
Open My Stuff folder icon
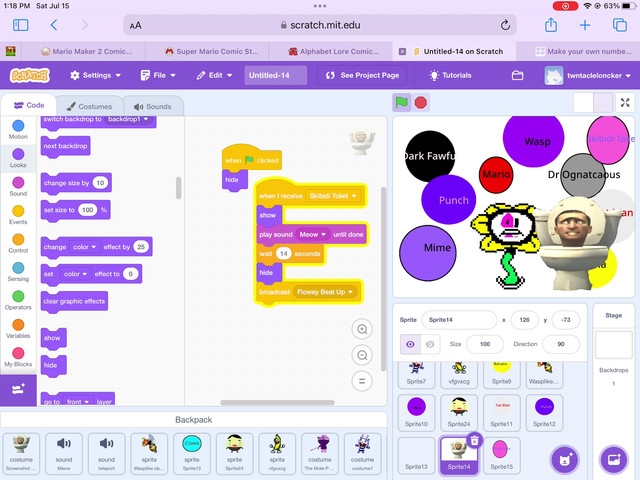(x=518, y=75)
